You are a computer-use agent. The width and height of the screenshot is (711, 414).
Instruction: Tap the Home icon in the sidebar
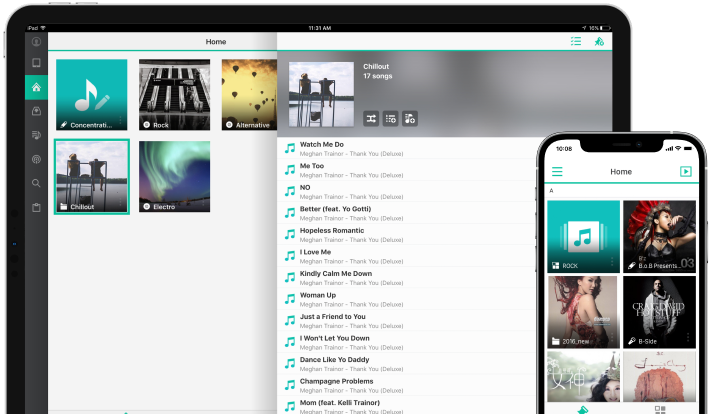click(36, 87)
